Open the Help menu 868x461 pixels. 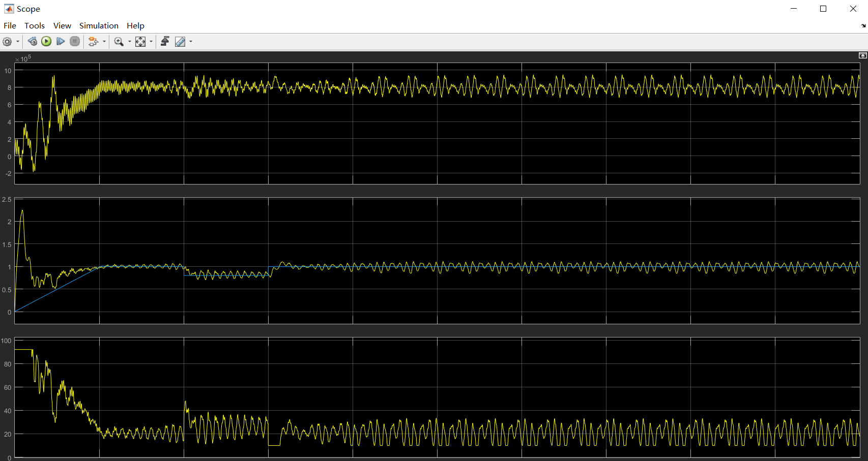pyautogui.click(x=135, y=25)
